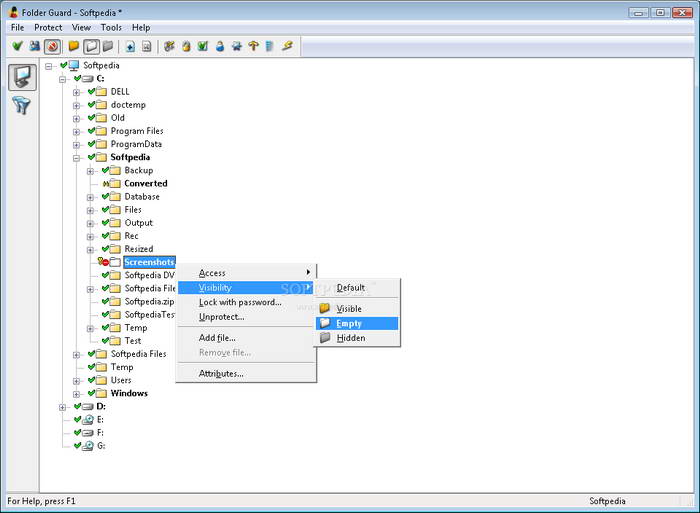The width and height of the screenshot is (700, 513).
Task: Open Attributes... from the context menu
Action: [x=246, y=374]
